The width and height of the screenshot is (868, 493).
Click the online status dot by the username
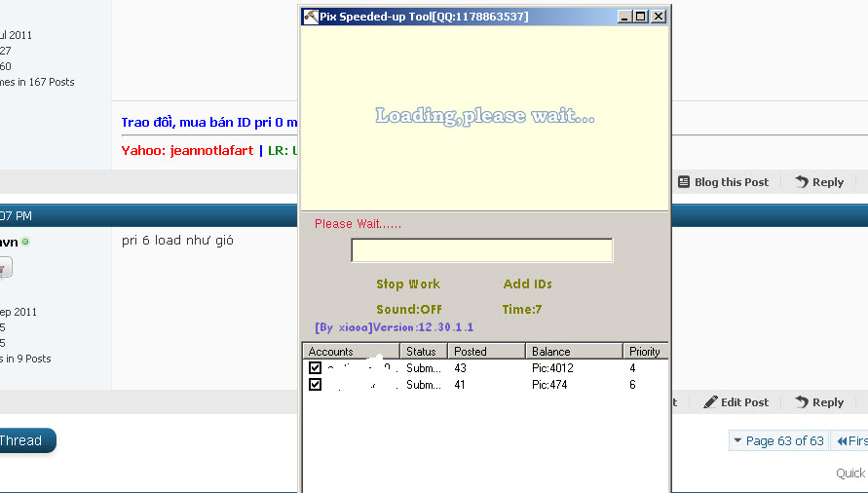(x=25, y=242)
